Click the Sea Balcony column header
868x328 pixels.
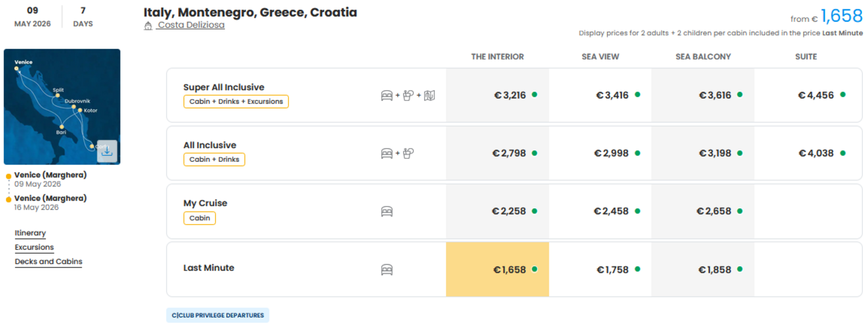[703, 57]
